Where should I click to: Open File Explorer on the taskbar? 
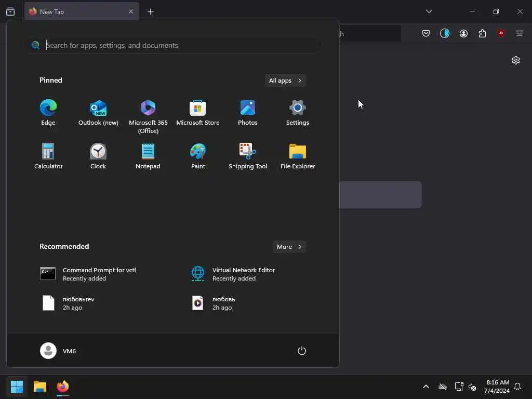pyautogui.click(x=39, y=387)
